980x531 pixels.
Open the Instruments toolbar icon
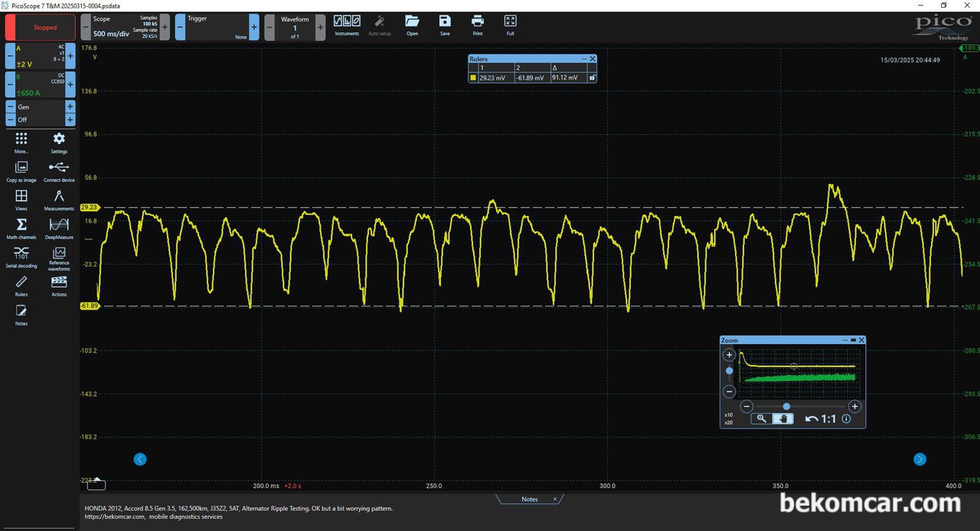click(x=347, y=25)
